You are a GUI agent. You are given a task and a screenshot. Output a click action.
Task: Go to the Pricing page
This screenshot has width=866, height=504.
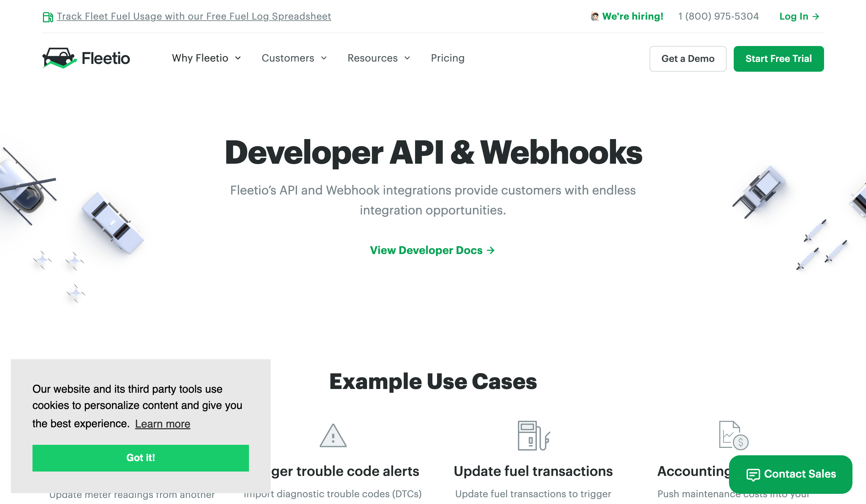(448, 58)
